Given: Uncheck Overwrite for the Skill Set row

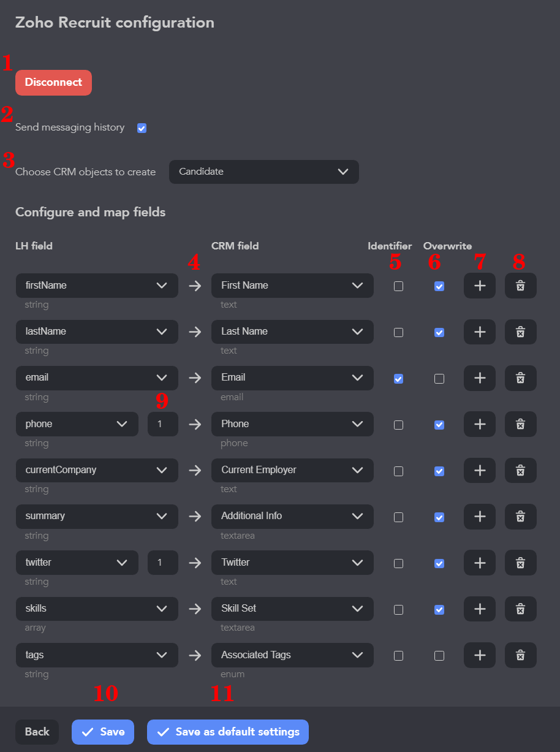Looking at the screenshot, I should point(439,610).
